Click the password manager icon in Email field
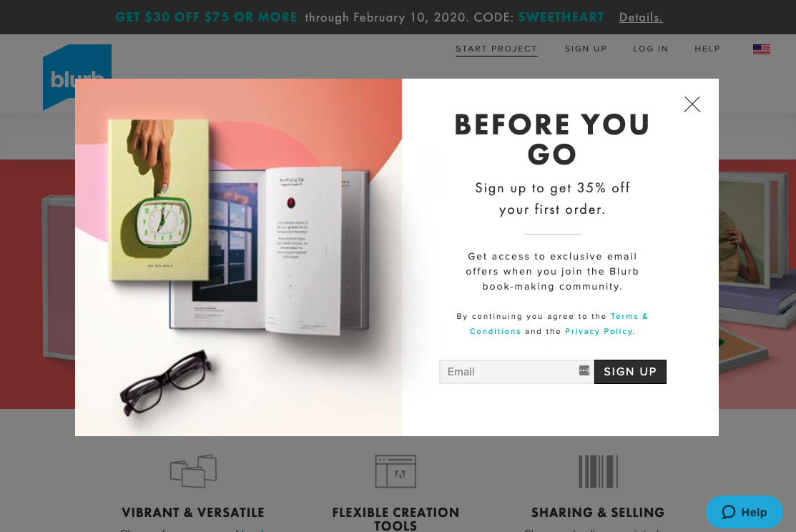Screen dimensions: 796x532 (584, 370)
